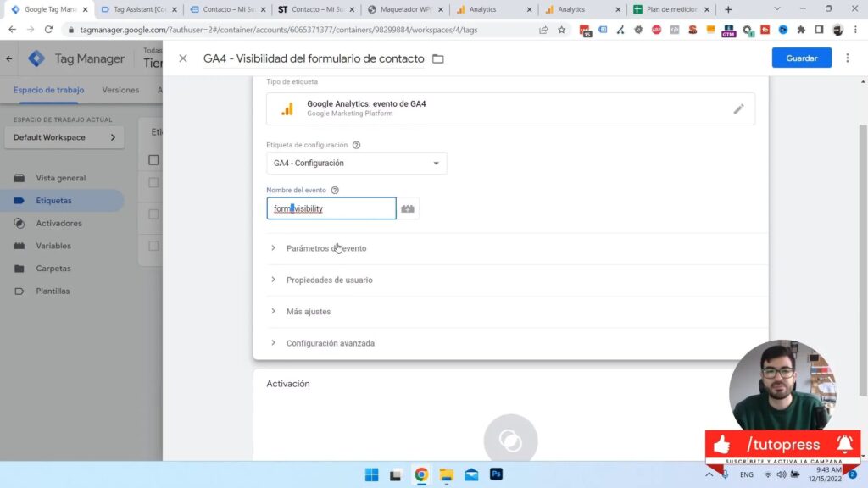
Task: Click the browser reload button
Action: [x=48, y=30]
